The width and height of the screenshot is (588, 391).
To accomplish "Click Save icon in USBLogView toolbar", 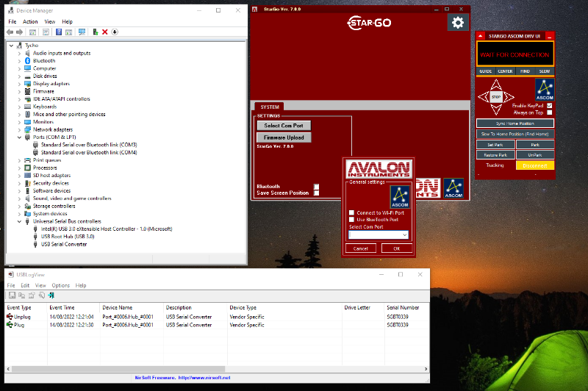I will point(12,295).
